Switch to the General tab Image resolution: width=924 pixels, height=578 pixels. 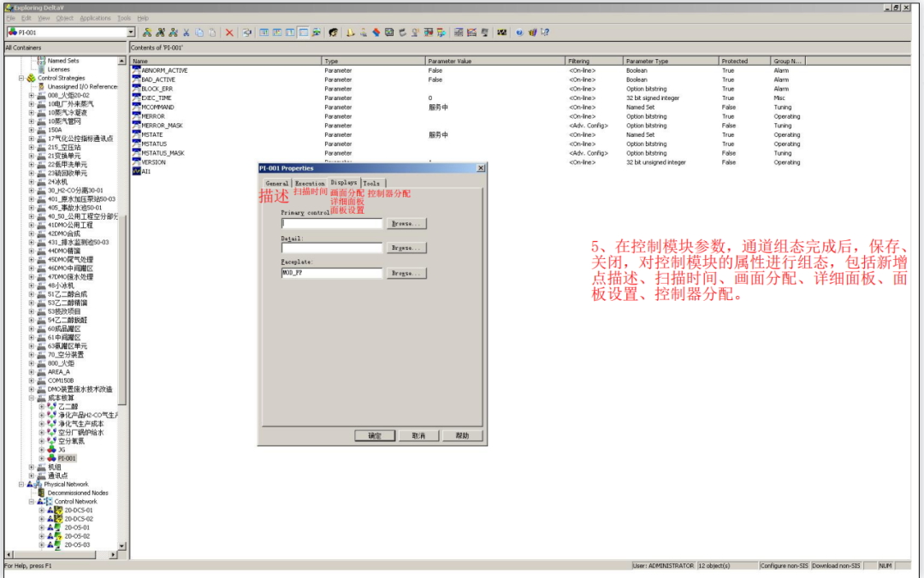click(x=277, y=183)
